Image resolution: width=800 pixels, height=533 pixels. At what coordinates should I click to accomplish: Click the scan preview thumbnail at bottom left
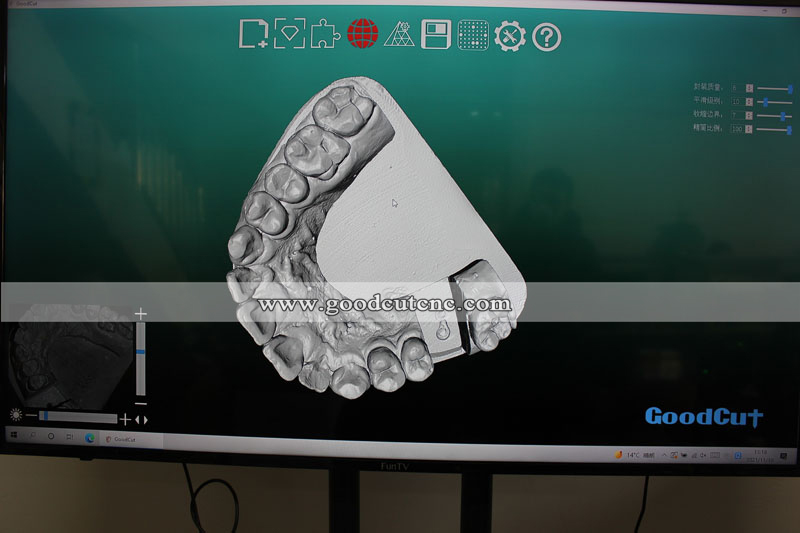click(x=70, y=356)
